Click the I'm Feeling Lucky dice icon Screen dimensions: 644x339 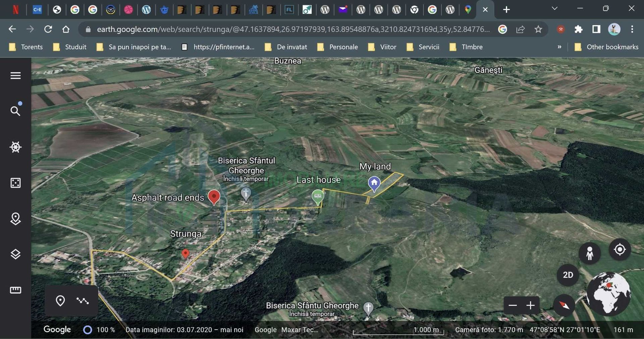15,183
